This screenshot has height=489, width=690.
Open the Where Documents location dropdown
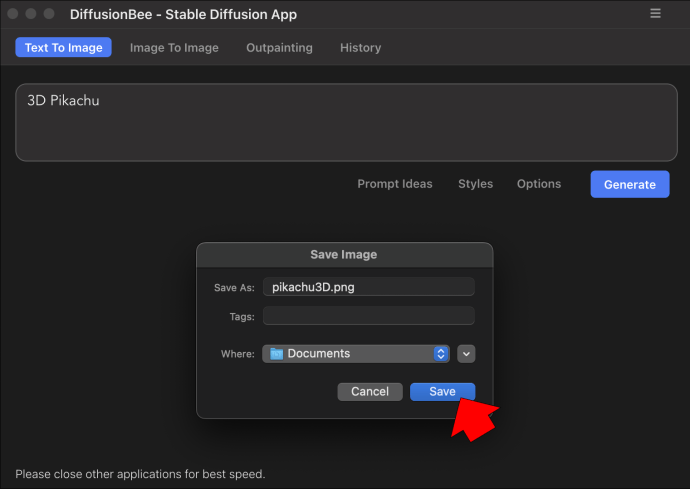[356, 354]
